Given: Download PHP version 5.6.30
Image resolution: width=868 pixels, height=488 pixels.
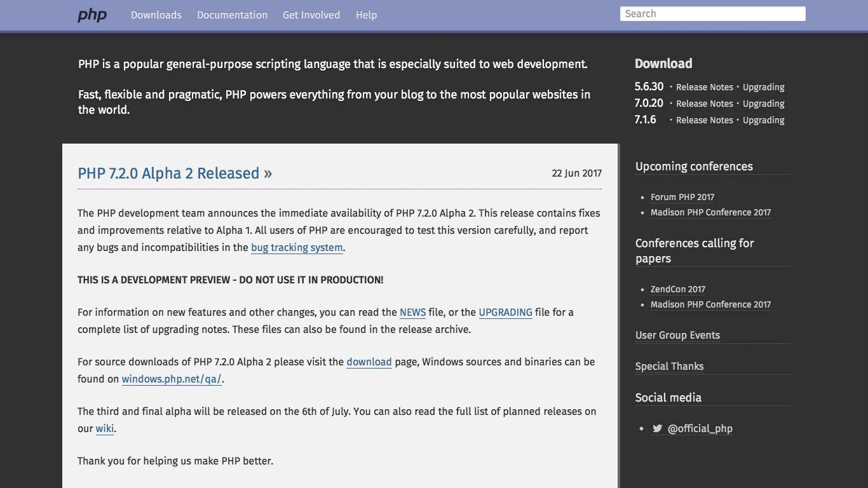Looking at the screenshot, I should (x=648, y=86).
